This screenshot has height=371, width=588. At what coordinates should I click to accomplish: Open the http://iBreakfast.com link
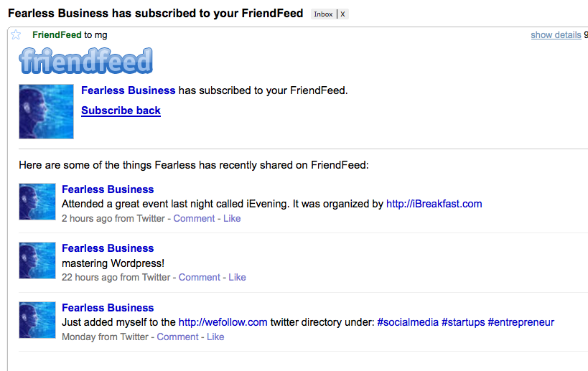(x=434, y=204)
